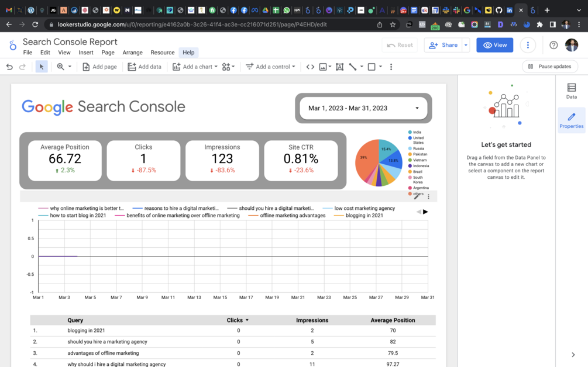Sort by the Clicks column header
588x367 pixels.
coord(238,320)
